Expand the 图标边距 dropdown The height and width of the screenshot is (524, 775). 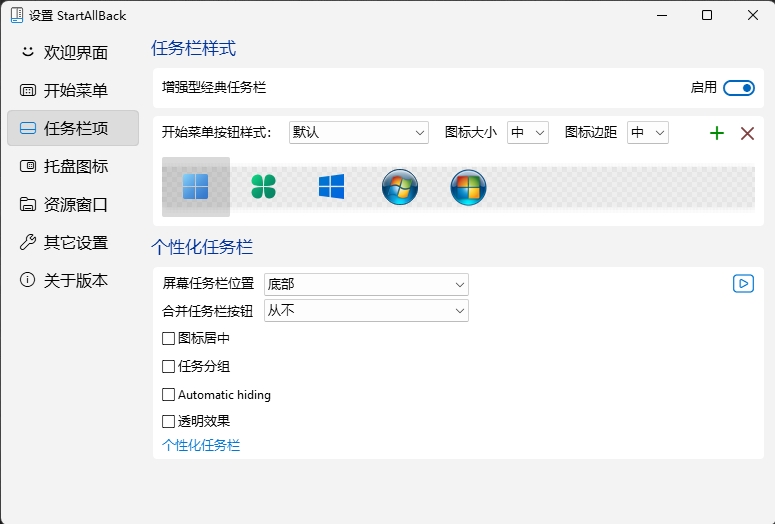tap(648, 132)
